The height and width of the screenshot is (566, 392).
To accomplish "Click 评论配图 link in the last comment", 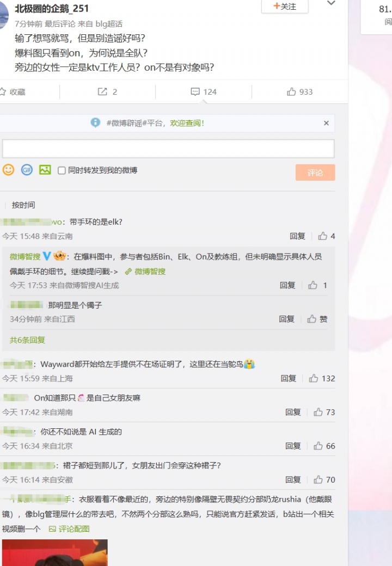I will pos(69,528).
